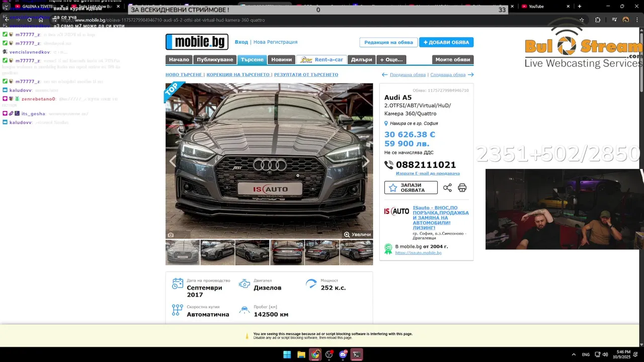Click the ENG language indicator

point(586,354)
